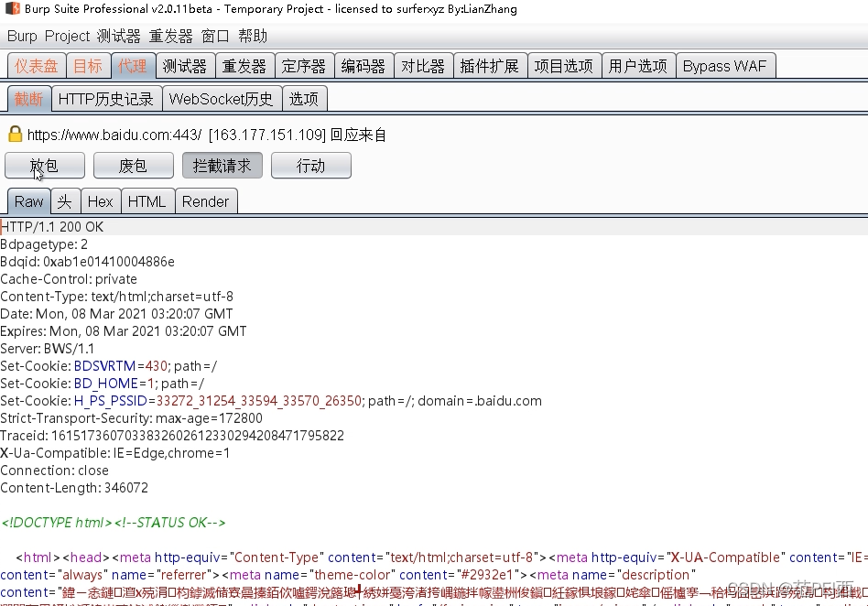The width and height of the screenshot is (868, 606).
Task: Click the Bdpagetype: 2 header line
Action: point(44,244)
